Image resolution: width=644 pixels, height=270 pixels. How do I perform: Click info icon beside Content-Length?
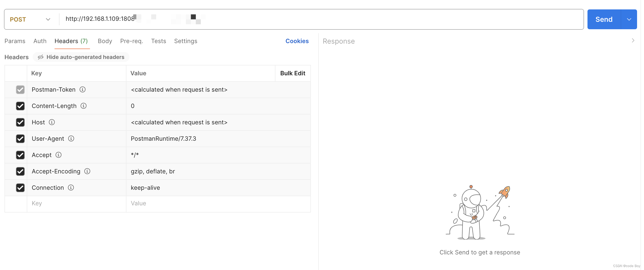click(x=84, y=106)
